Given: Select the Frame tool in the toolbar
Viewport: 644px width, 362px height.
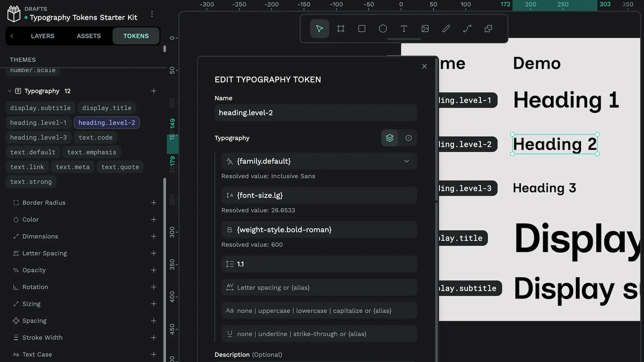Looking at the screenshot, I should (x=340, y=28).
